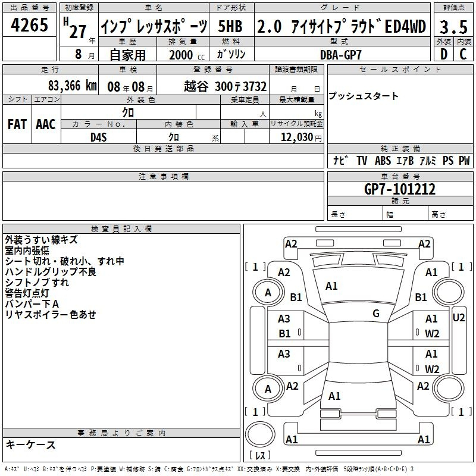Image resolution: width=476 pixels, height=476 pixels.
Task: Select the front-left tire circle marked A
Action: pyautogui.click(x=268, y=292)
